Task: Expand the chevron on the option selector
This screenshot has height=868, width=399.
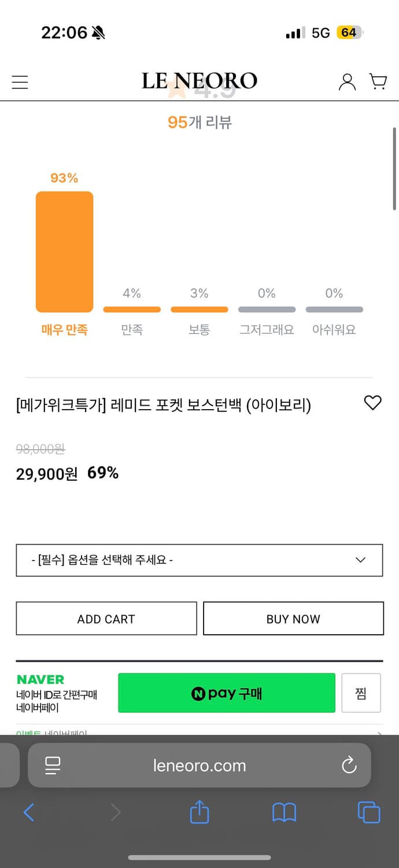Action: point(360,560)
